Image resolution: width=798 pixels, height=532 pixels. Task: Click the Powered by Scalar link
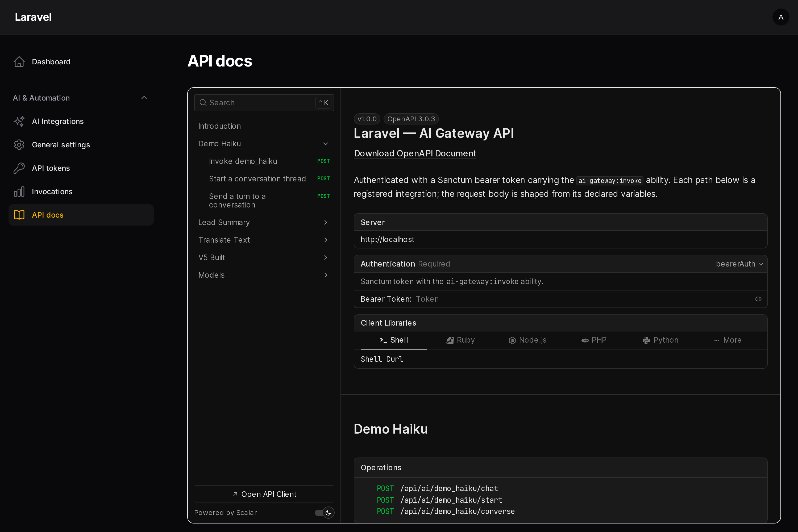225,513
